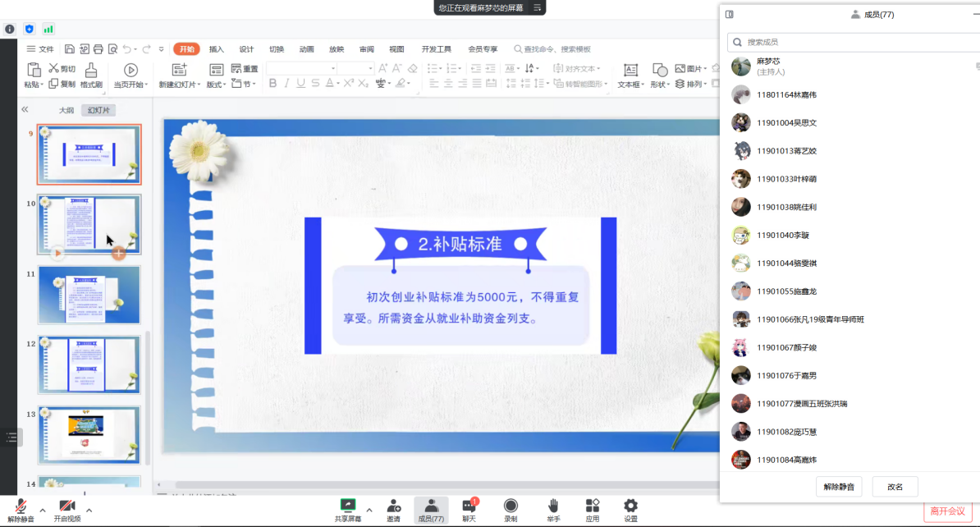
Task: Click the network signal bars icon
Action: (x=48, y=29)
